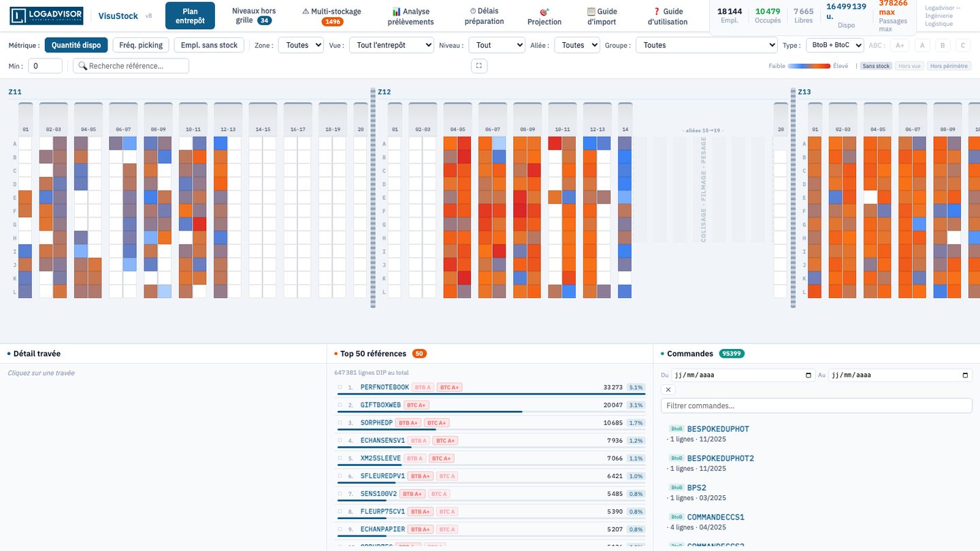The image size is (980, 551).
Task: Switch metric to Empl. sans stock
Action: pyautogui.click(x=209, y=46)
